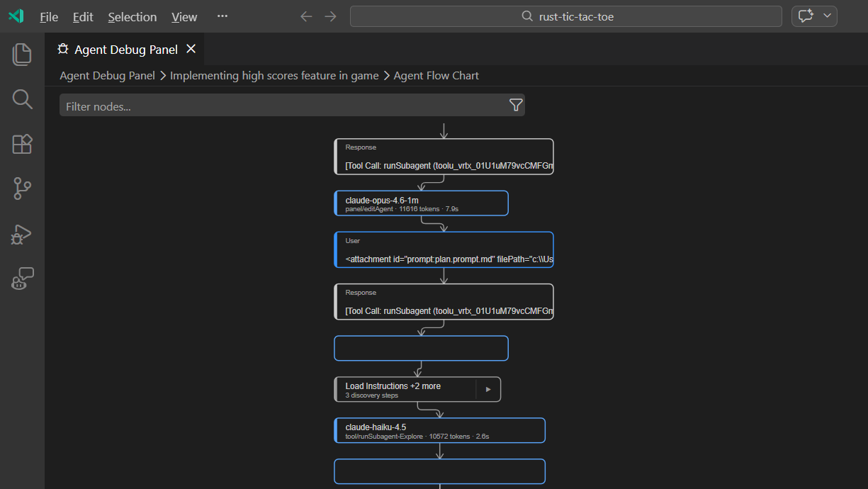Click the rust-tic-tac-toe search bar
The image size is (868, 489).
click(566, 16)
